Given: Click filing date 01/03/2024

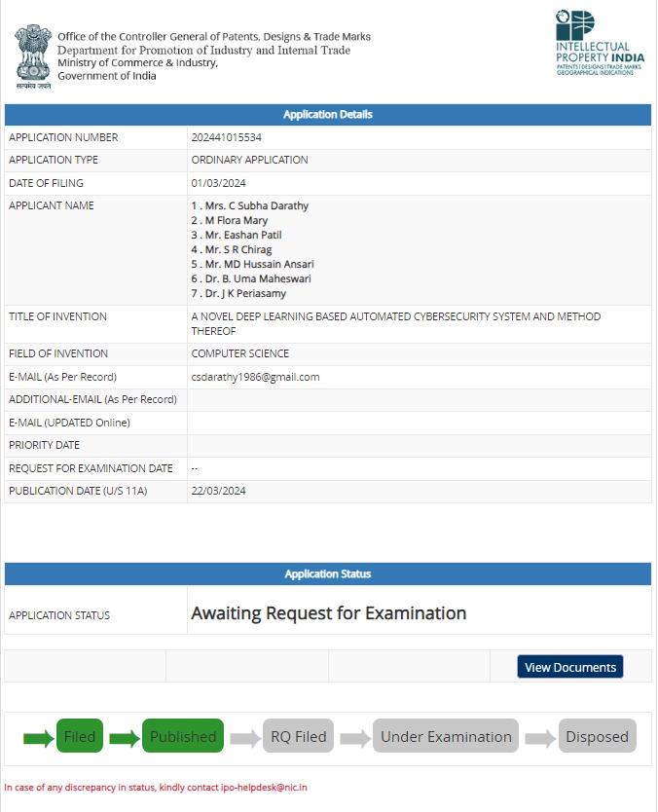Looking at the screenshot, I should (x=218, y=183).
